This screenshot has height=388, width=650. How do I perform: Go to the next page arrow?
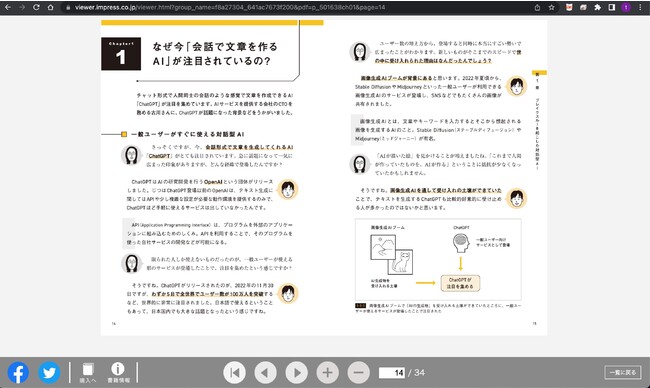(296, 373)
